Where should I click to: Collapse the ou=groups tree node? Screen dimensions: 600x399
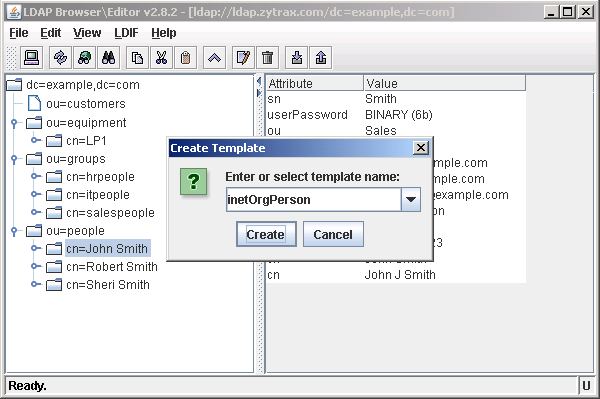pos(14,158)
